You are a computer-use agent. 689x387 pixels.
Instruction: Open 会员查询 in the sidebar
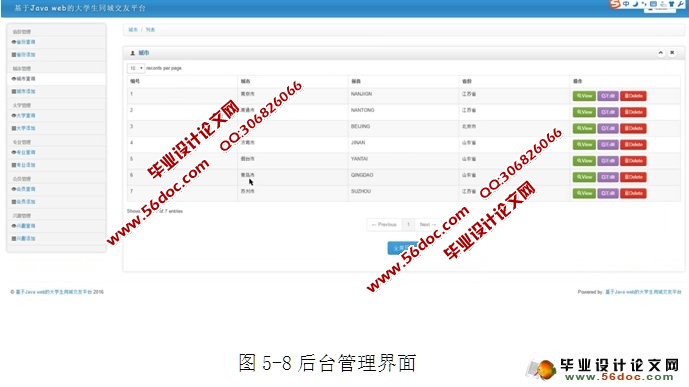[26, 189]
